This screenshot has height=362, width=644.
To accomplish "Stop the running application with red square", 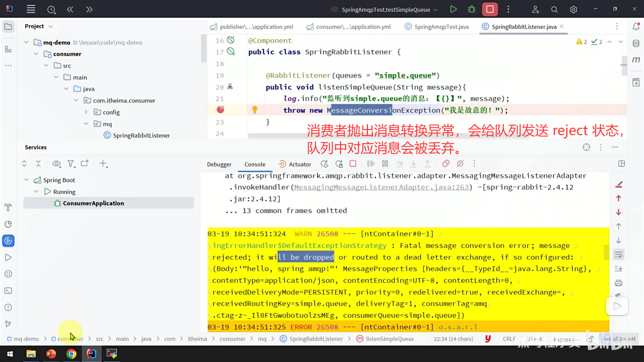I will (490, 9).
